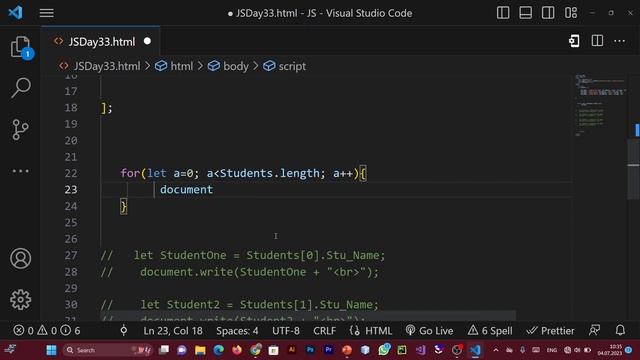Screen dimensions: 640x360
Task: Click the closing bracket ]; on line 18
Action: click(107, 108)
